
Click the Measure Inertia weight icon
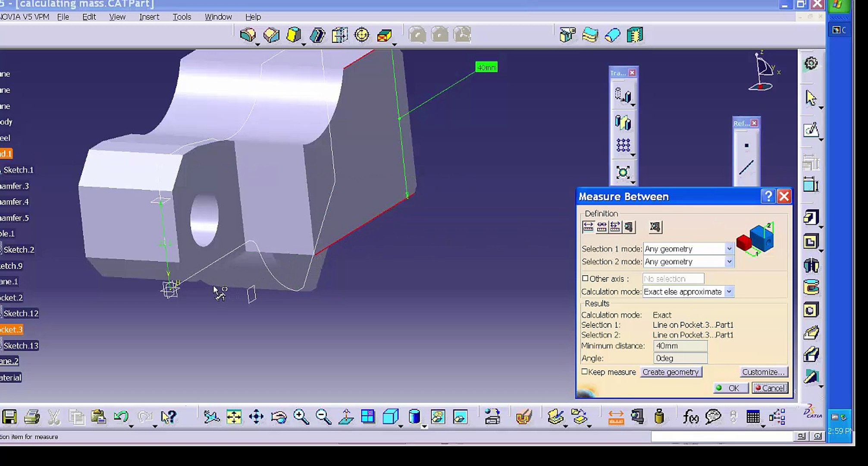pyautogui.click(x=659, y=417)
